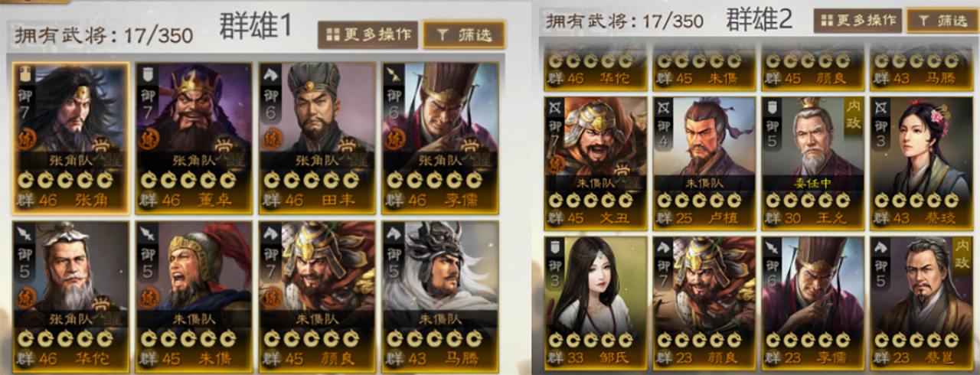The height and width of the screenshot is (375, 980).
Task: Select the 马腾 card in 群雄1
Action: coord(440,297)
